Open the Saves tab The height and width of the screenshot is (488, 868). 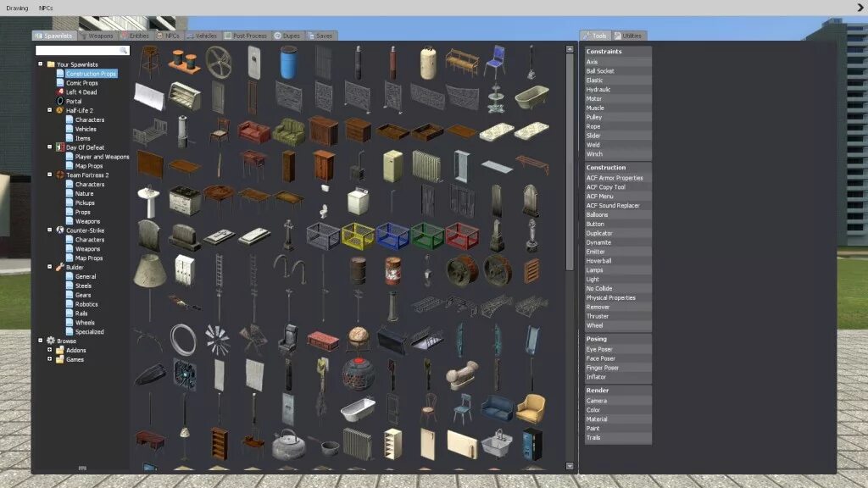pyautogui.click(x=320, y=36)
